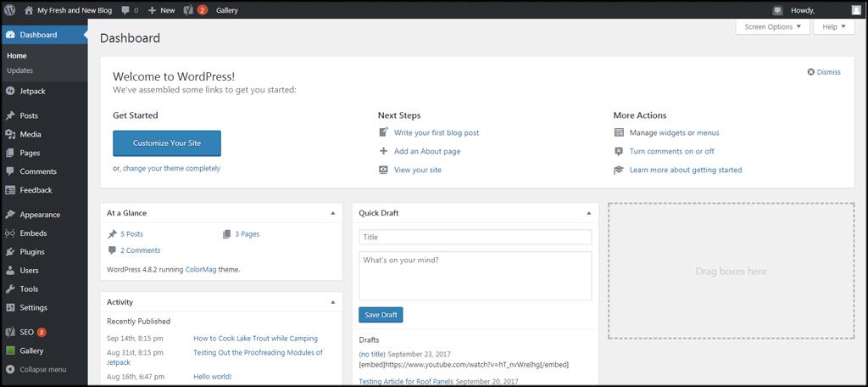
Task: Click the WordPress logo icon in admin bar
Action: (x=9, y=10)
